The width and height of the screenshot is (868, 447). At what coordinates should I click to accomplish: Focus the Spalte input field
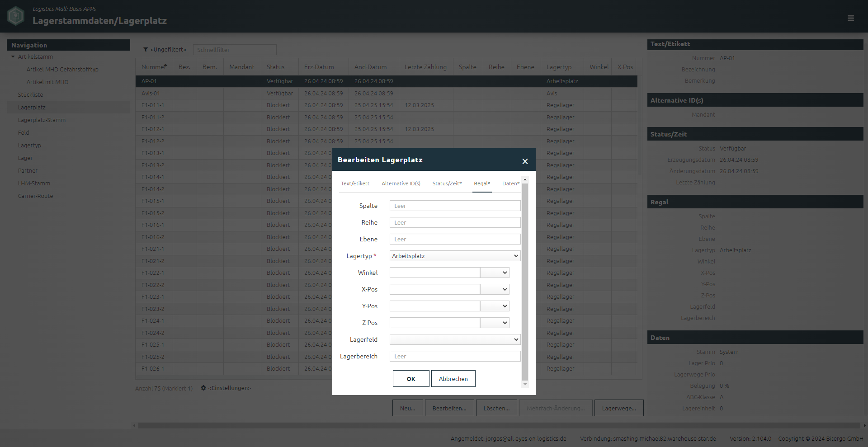pyautogui.click(x=455, y=206)
